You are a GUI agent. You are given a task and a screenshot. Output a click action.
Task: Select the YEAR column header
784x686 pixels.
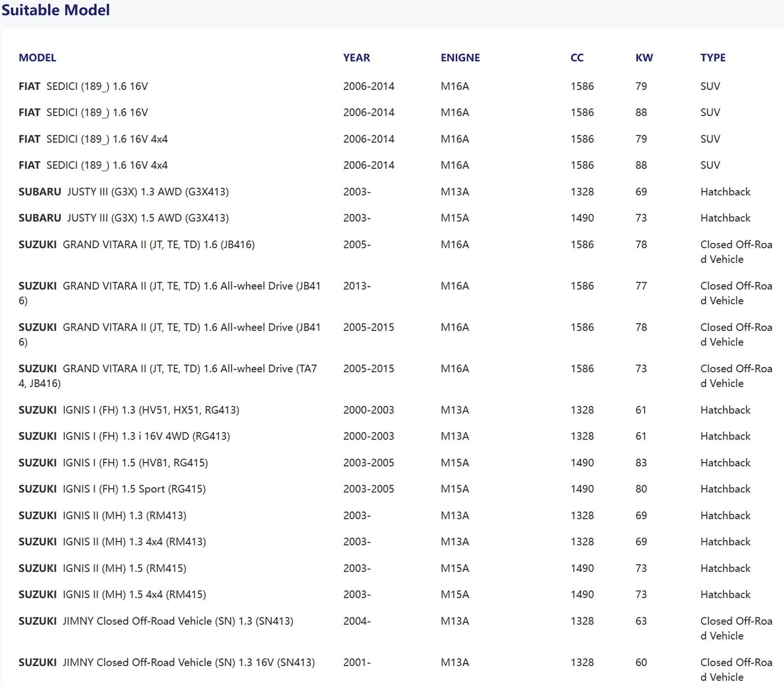(356, 58)
